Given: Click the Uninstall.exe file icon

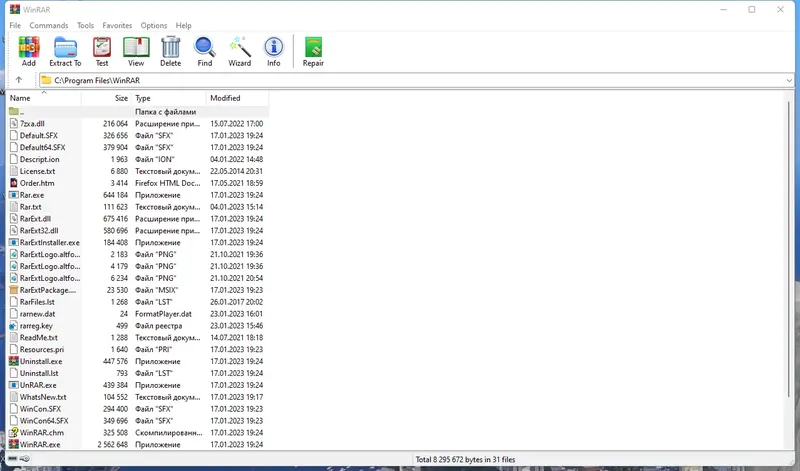Looking at the screenshot, I should click(x=14, y=361).
